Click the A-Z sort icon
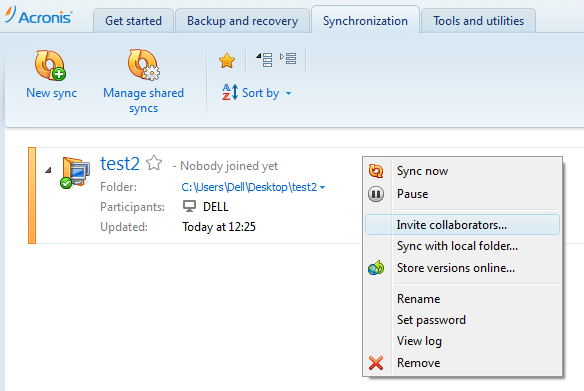The image size is (584, 391). click(x=230, y=92)
